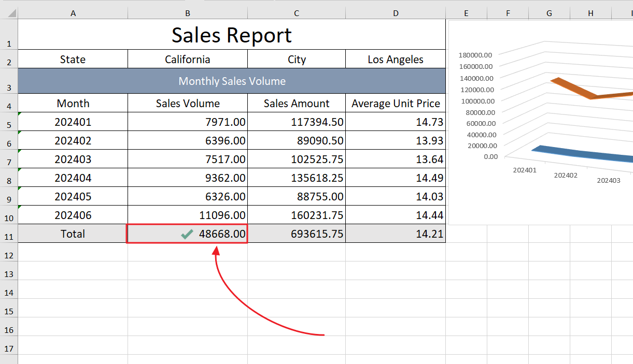Screen dimensions: 633x364
Task: Click the Sales Report title cell
Action: click(232, 34)
